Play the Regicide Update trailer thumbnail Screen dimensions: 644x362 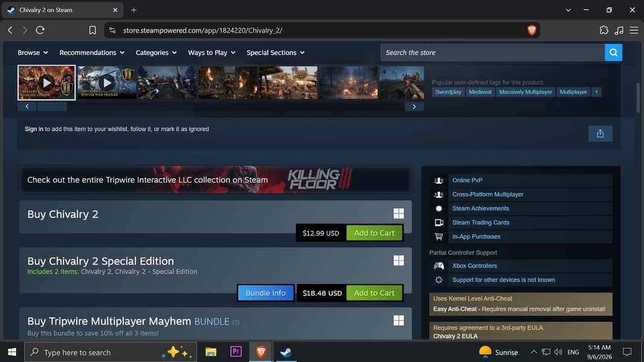(47, 83)
